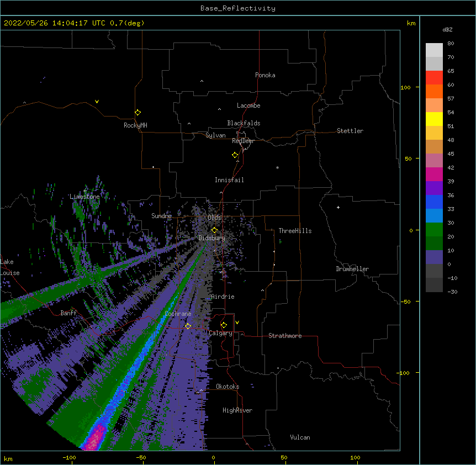Click the km unit label at top right
The image size is (476, 465).
411,23
